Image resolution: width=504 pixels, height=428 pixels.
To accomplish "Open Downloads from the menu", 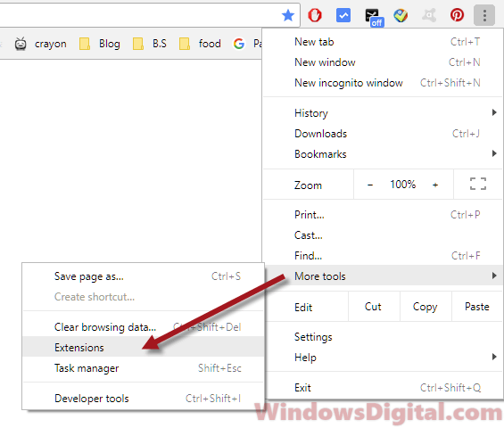I will [384, 134].
